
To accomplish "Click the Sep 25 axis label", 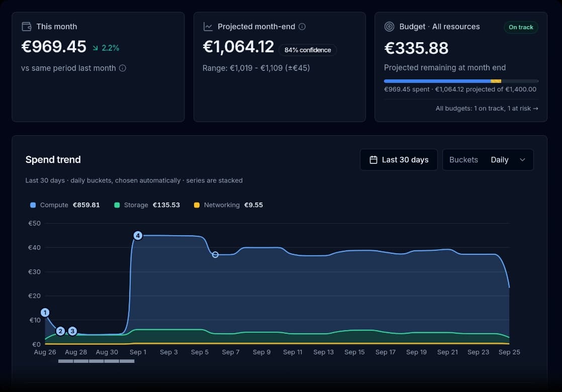I will pos(509,352).
